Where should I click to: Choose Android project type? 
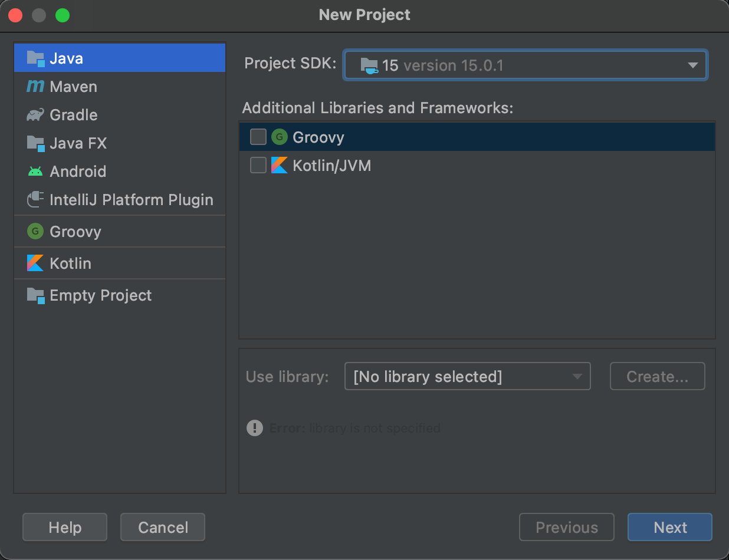(120, 172)
